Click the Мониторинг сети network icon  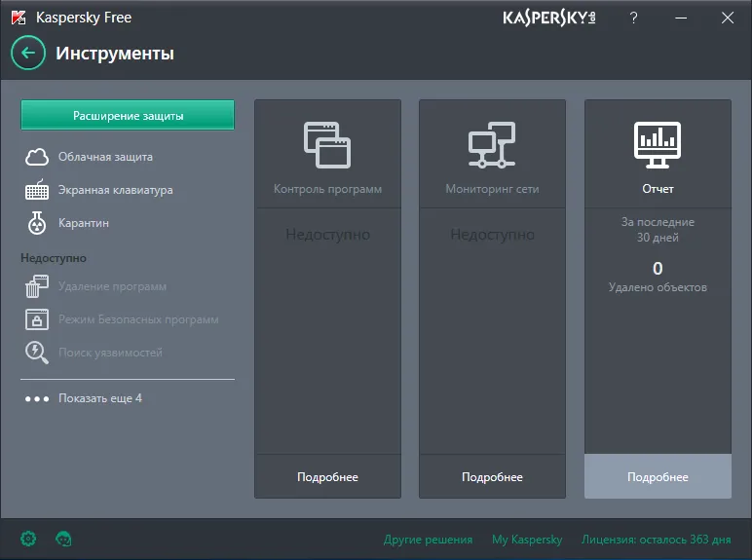(x=492, y=145)
